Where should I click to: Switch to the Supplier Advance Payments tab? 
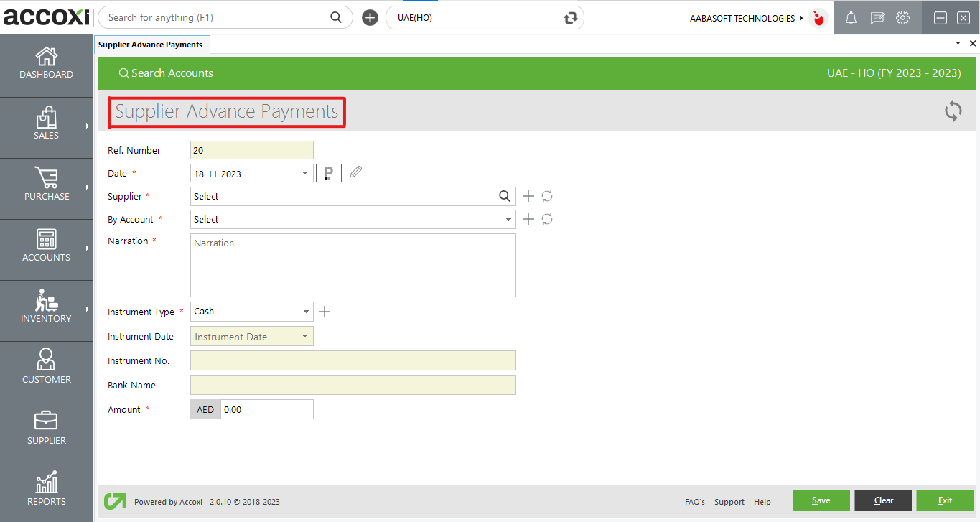[152, 44]
